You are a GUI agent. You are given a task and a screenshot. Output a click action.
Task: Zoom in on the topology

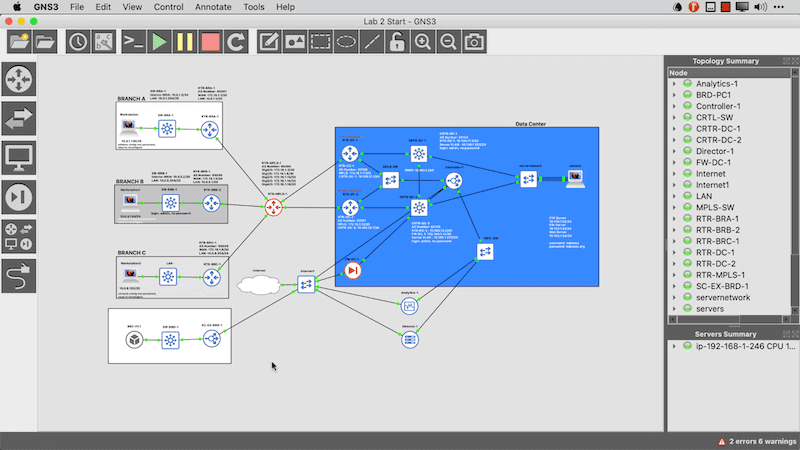422,42
